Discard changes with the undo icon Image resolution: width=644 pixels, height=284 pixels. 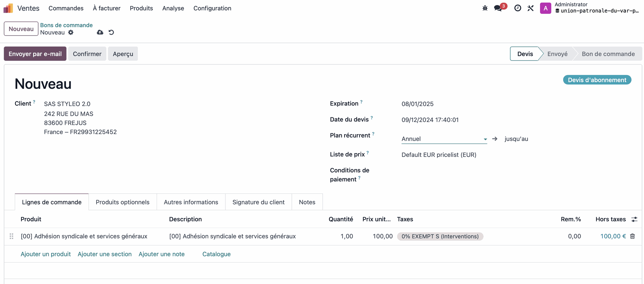pos(111,33)
